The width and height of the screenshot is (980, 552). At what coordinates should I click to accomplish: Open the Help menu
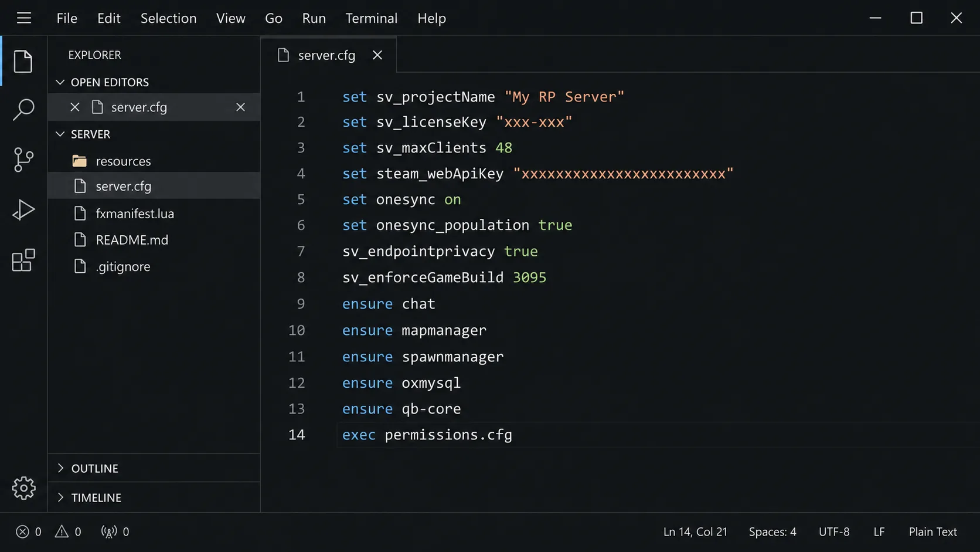point(432,18)
